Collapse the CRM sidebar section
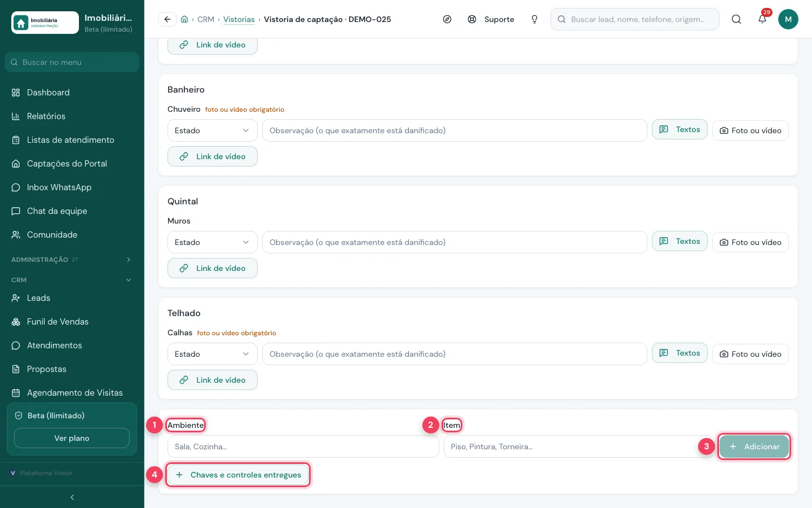 pyautogui.click(x=72, y=280)
